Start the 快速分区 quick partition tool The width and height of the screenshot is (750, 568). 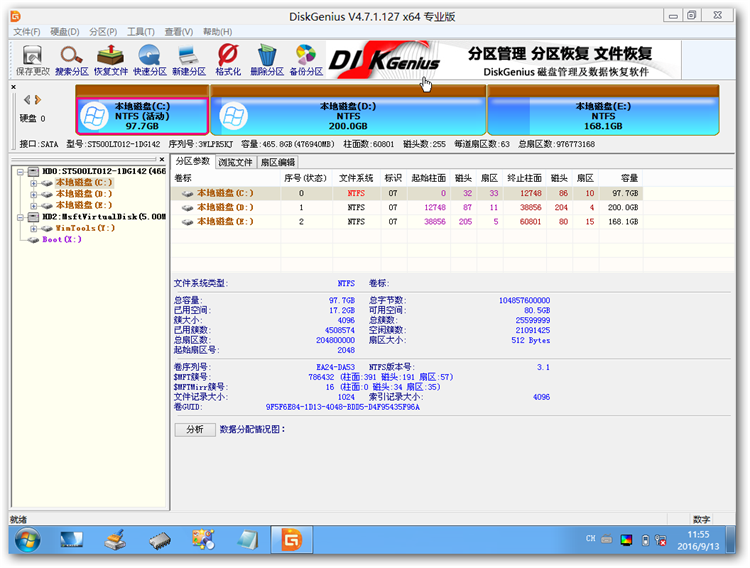(x=150, y=60)
